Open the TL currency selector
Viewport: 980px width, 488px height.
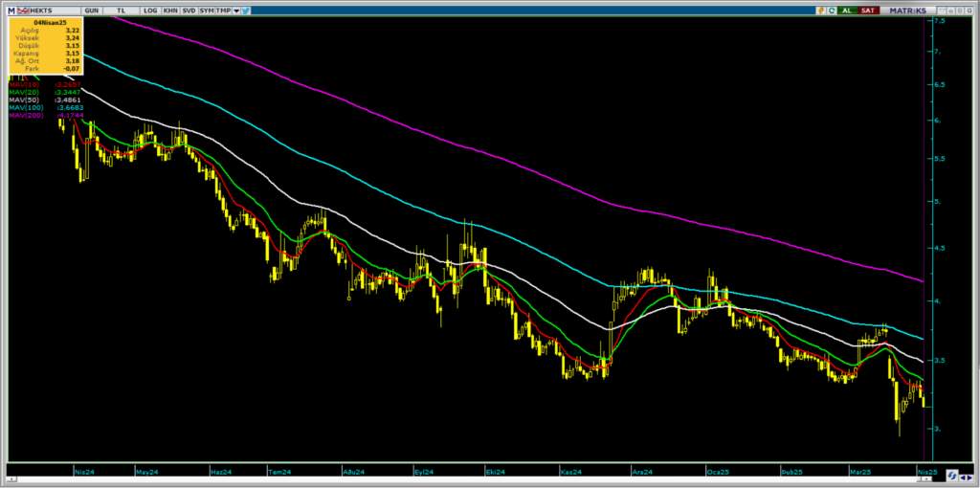click(122, 11)
